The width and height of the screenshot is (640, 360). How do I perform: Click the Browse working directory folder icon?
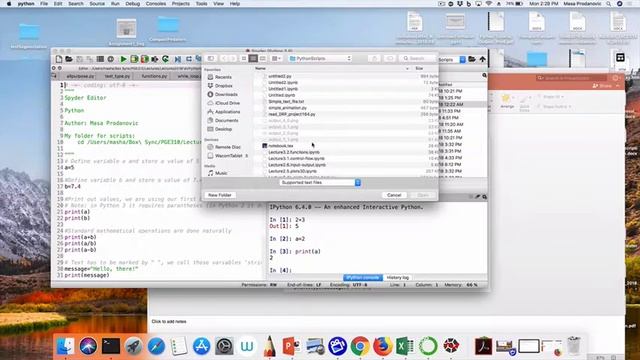pos(472,60)
